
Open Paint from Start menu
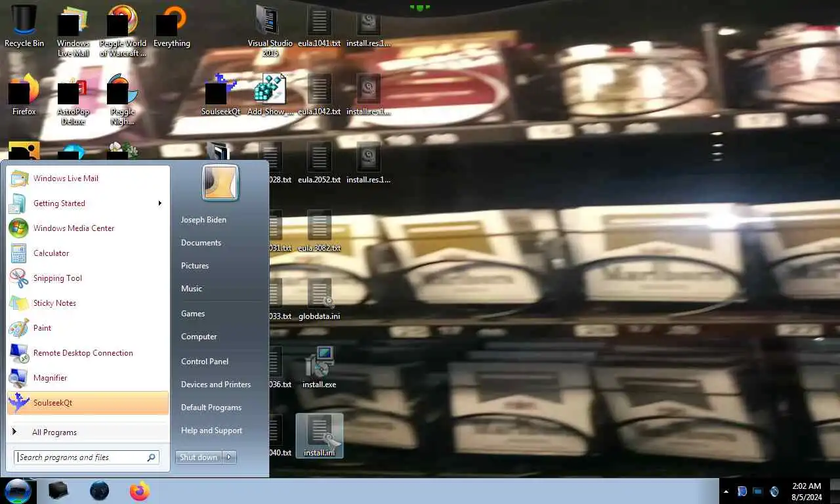click(x=88, y=328)
